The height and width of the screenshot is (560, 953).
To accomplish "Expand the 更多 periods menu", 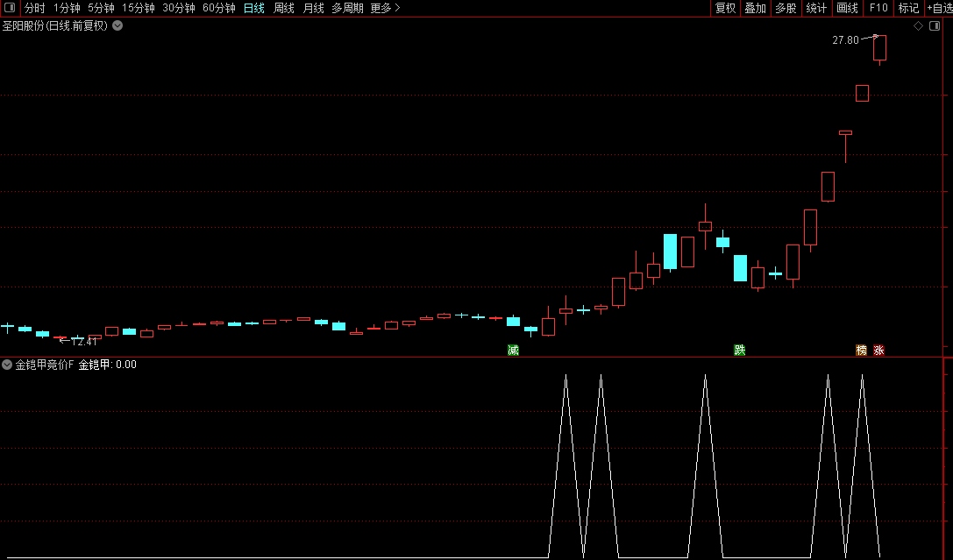I will coord(386,9).
